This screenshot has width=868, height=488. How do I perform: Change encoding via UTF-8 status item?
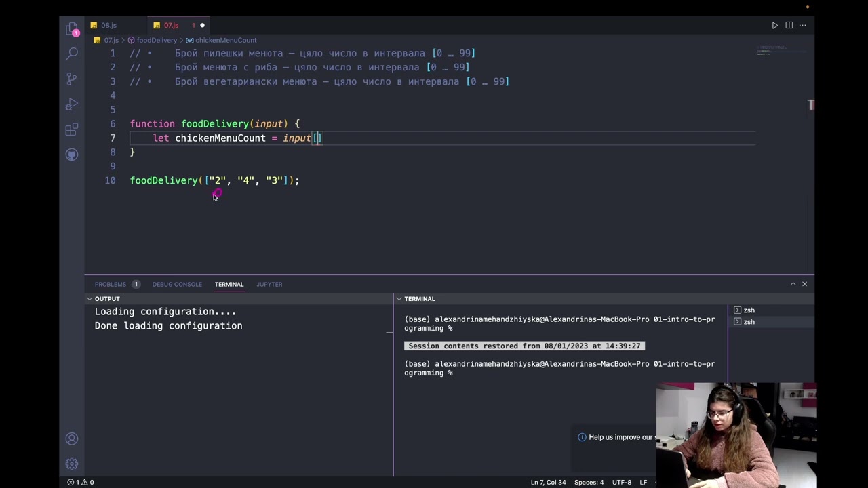[x=622, y=483]
